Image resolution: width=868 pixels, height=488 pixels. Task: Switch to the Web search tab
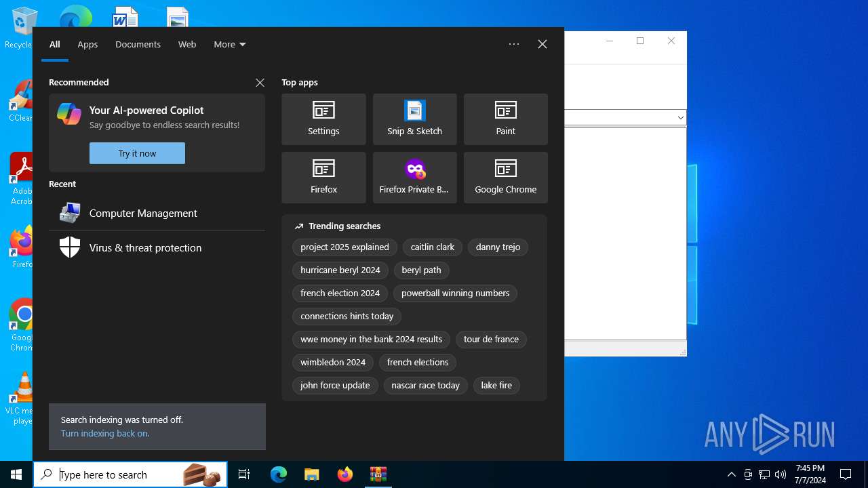[187, 44]
